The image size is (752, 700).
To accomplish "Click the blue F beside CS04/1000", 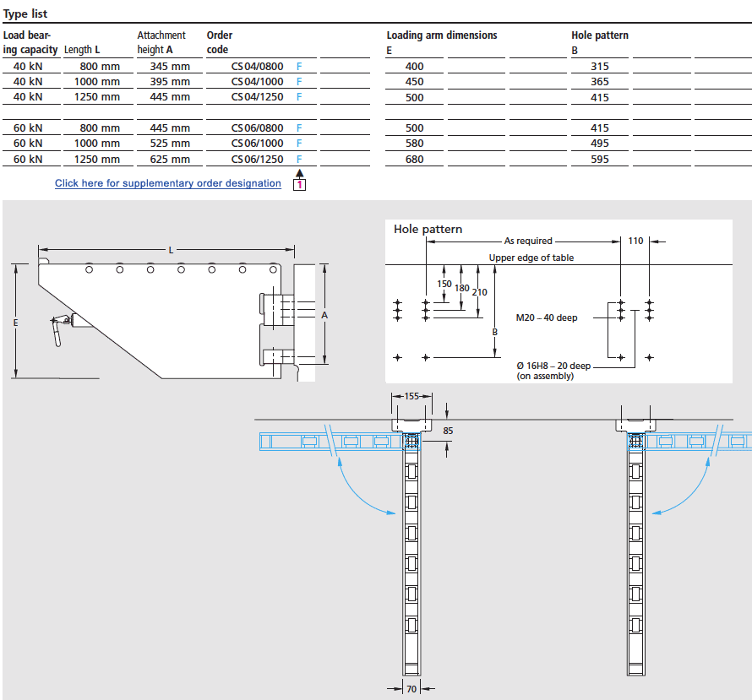I will (x=299, y=81).
